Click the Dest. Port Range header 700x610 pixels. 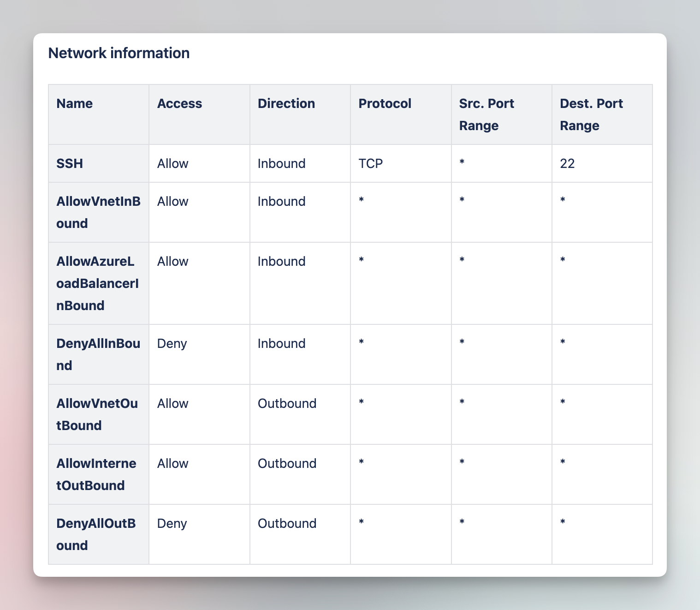tap(591, 114)
